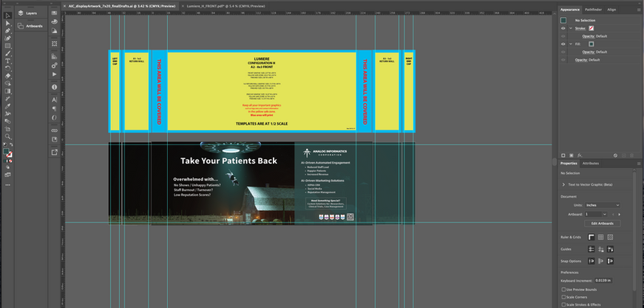Click the Edit Artboards button
Screen dimensions: 644x308
pyautogui.click(x=601, y=223)
